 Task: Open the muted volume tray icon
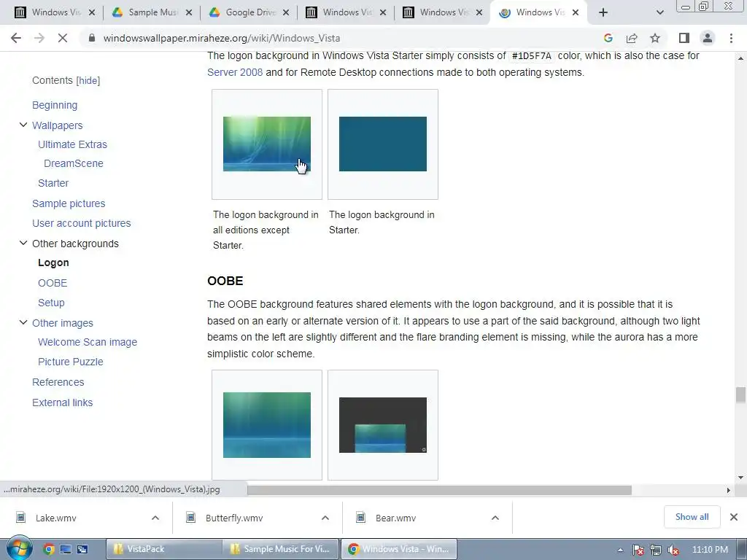pos(673,550)
